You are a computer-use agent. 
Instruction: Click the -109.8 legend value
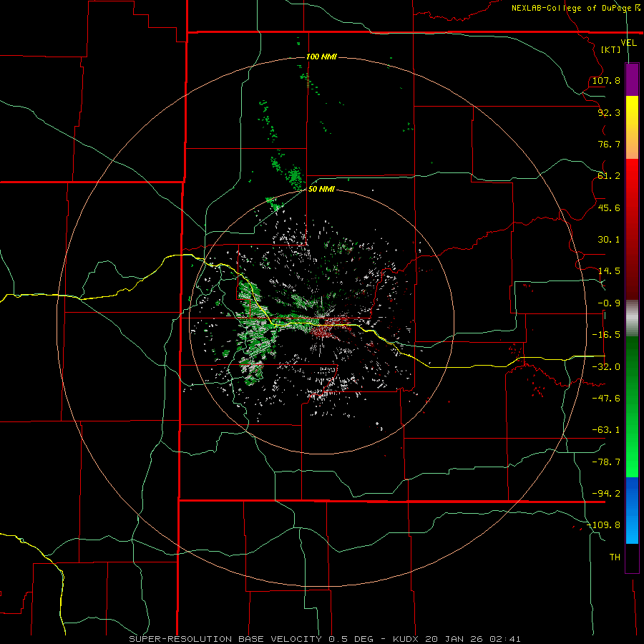[603, 525]
